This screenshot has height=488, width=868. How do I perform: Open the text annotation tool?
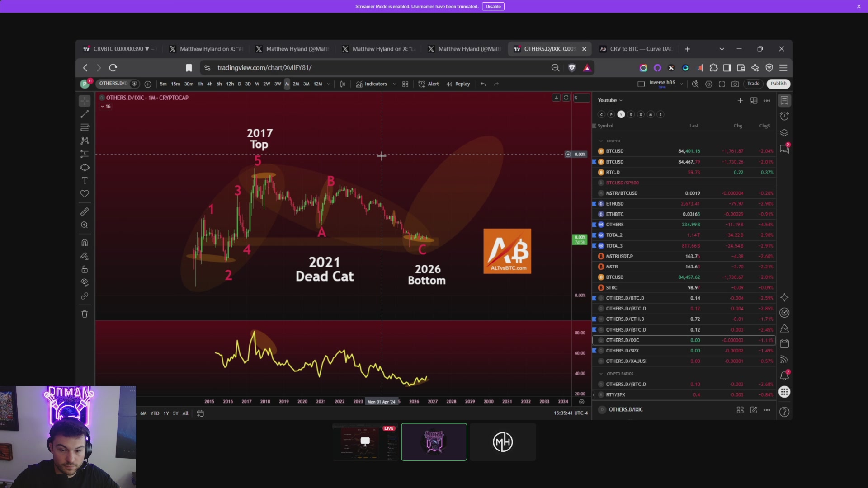click(85, 180)
